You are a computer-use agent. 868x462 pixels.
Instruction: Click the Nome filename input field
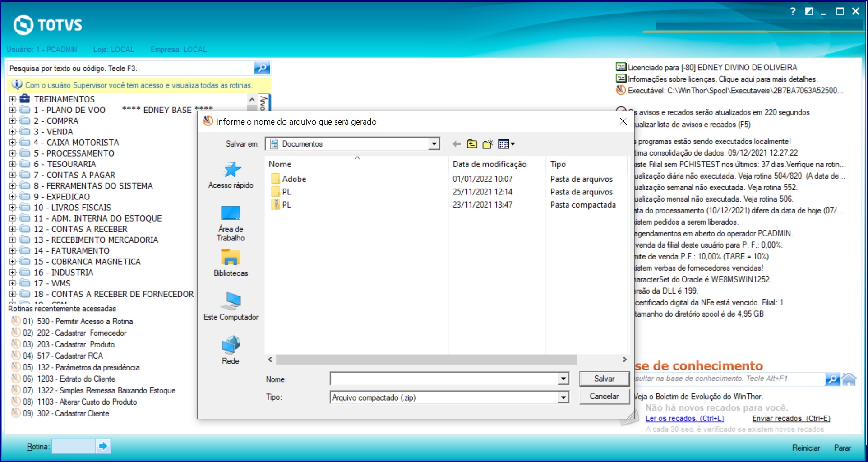444,379
